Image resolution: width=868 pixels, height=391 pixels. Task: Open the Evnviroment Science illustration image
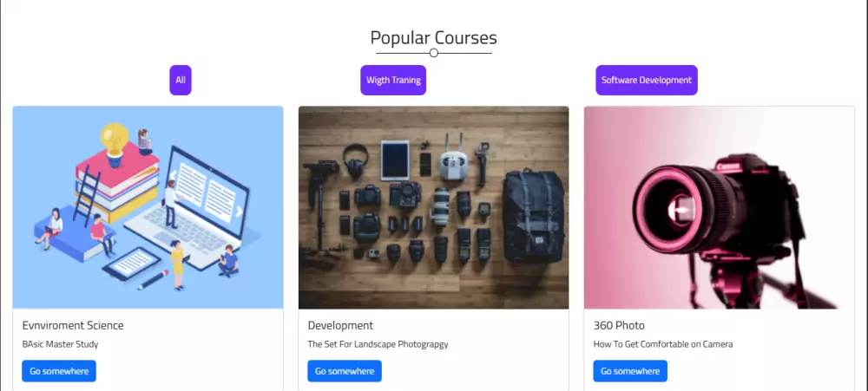148,207
